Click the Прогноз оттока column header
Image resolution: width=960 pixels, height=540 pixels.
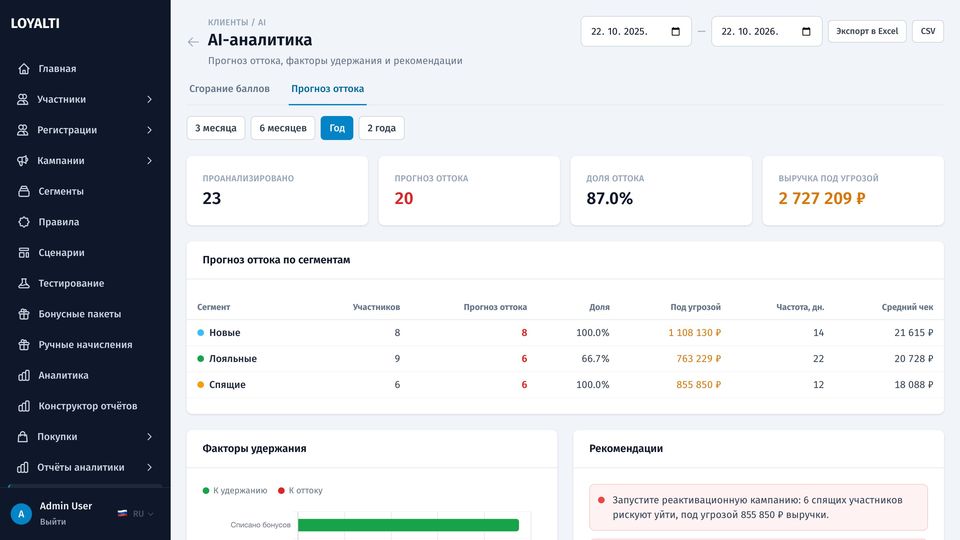(x=495, y=307)
